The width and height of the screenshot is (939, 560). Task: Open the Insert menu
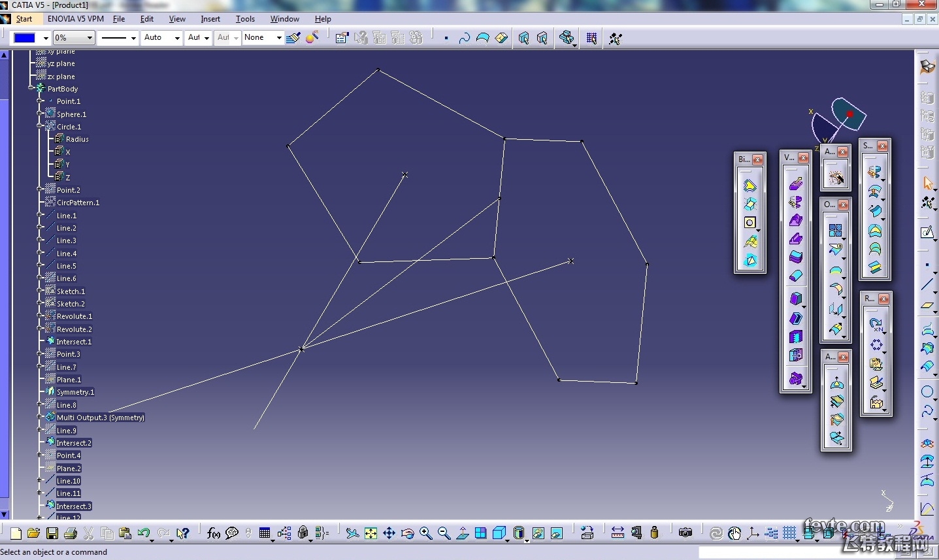pos(210,19)
